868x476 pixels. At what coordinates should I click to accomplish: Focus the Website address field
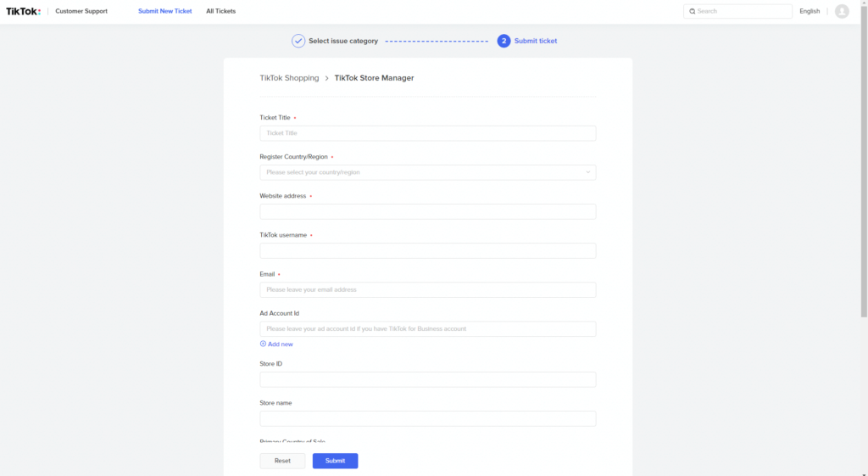tap(428, 211)
